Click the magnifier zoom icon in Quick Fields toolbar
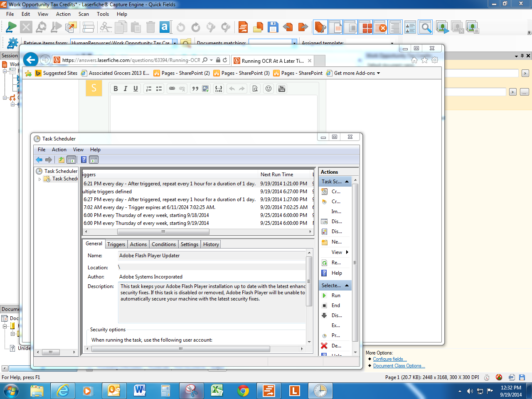 426,28
